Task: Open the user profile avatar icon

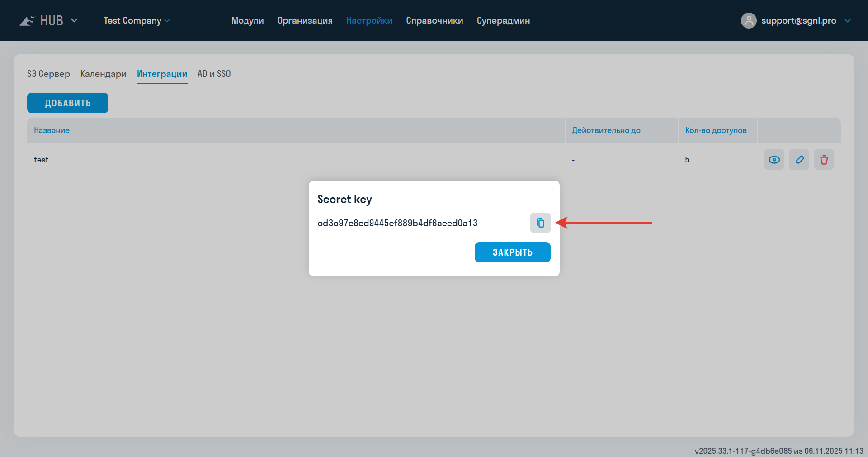Action: (x=748, y=20)
